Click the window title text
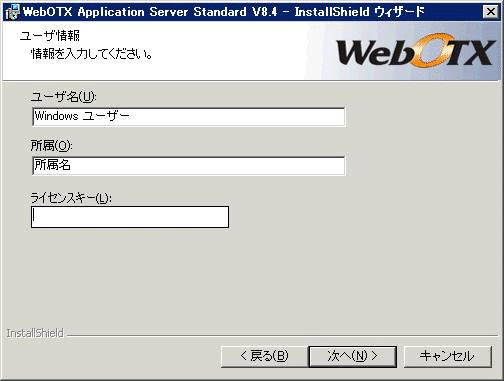This screenshot has width=504, height=381. (x=224, y=12)
